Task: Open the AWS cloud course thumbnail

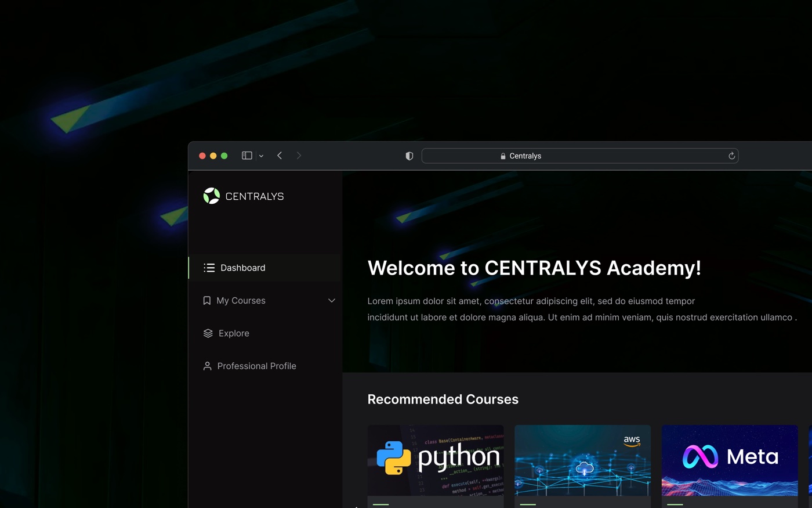Action: click(x=582, y=460)
